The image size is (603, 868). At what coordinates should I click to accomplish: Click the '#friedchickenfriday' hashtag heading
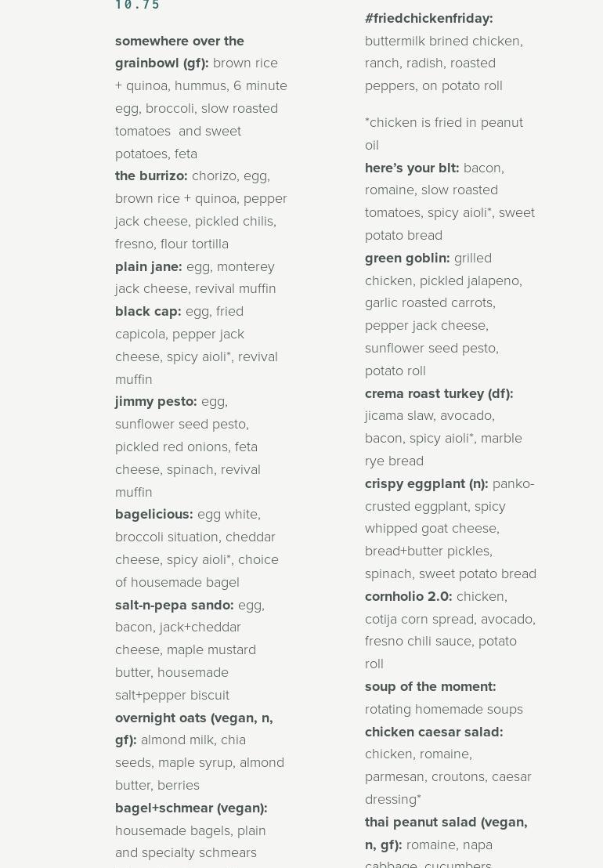429,18
